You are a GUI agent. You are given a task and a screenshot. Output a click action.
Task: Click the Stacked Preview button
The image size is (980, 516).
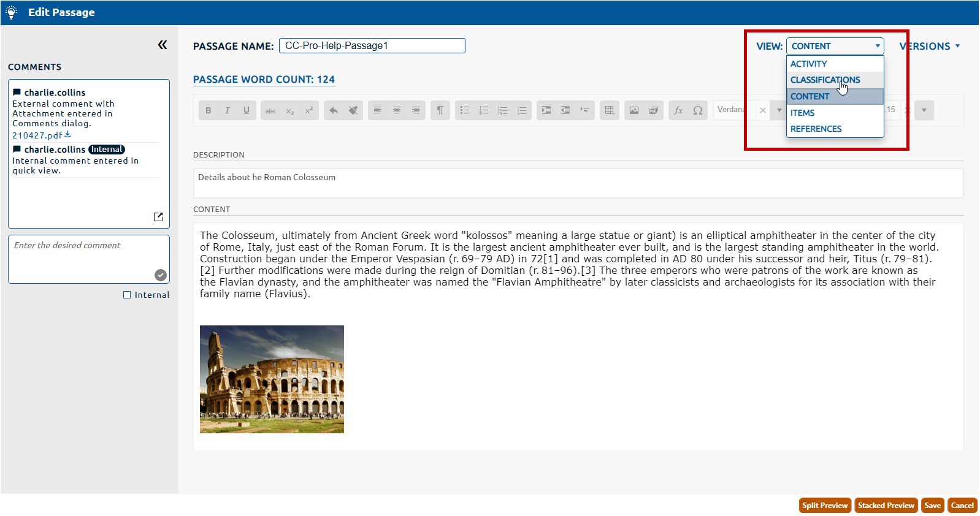[886, 506]
